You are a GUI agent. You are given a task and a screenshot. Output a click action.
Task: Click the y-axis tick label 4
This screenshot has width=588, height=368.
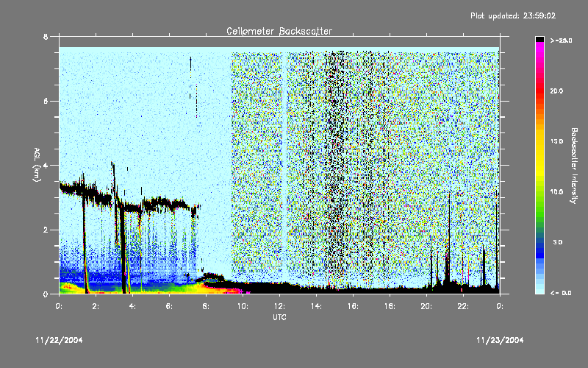[x=46, y=165]
